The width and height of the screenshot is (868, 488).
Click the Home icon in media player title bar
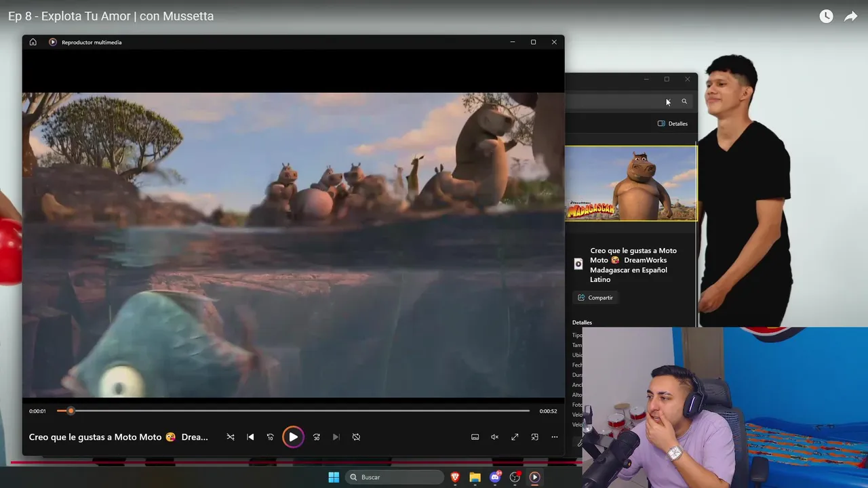click(x=33, y=42)
